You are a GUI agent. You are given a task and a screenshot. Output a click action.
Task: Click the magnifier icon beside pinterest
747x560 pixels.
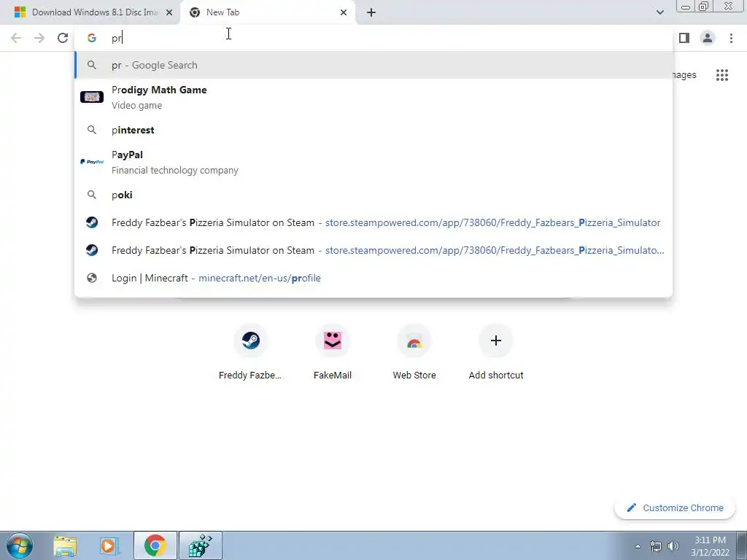(x=91, y=130)
